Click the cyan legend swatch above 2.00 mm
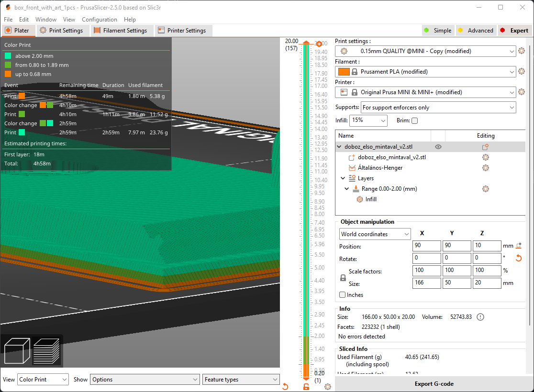The width and height of the screenshot is (534, 392). [8, 56]
